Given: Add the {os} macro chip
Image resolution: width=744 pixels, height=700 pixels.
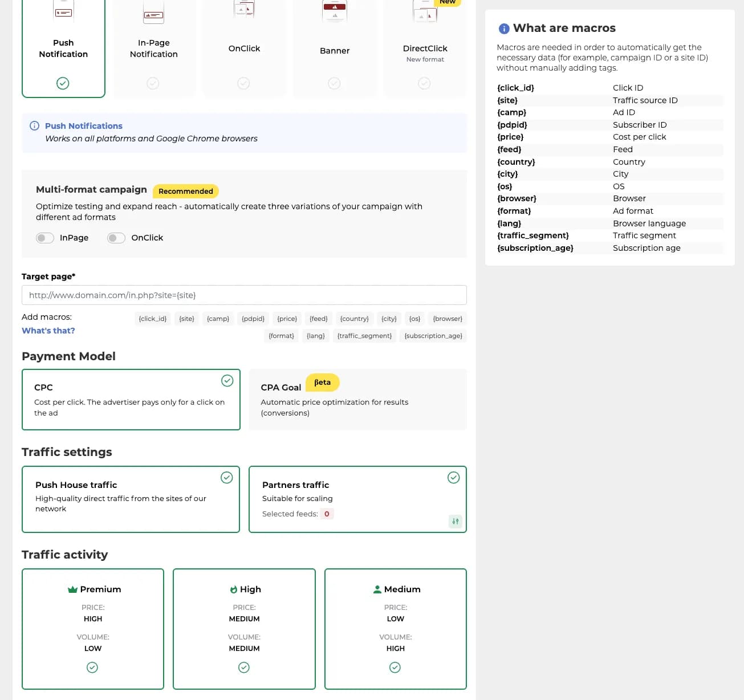Looking at the screenshot, I should [x=414, y=319].
